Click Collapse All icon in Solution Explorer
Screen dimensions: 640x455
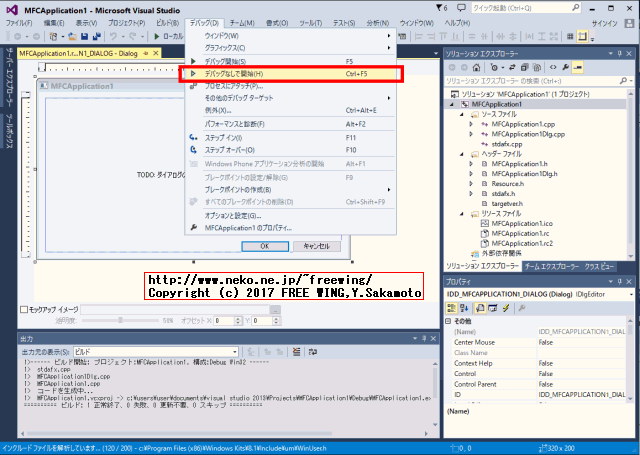524,67
